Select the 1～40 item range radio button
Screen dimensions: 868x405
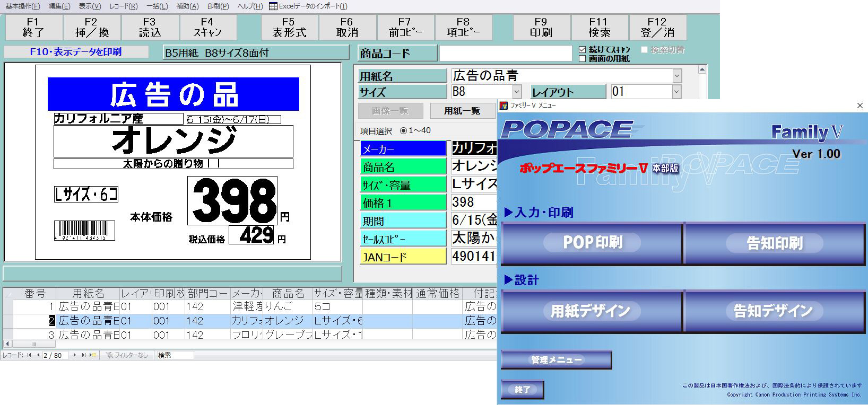[x=403, y=130]
